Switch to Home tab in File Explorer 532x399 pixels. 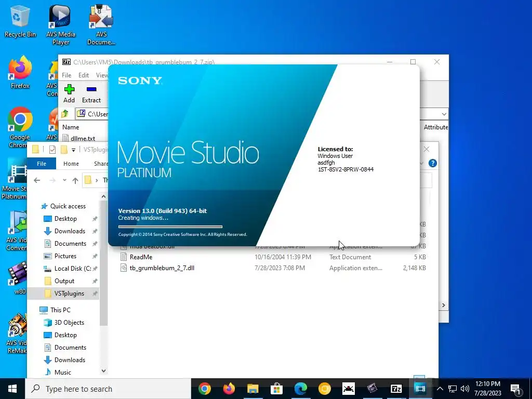pos(71,164)
